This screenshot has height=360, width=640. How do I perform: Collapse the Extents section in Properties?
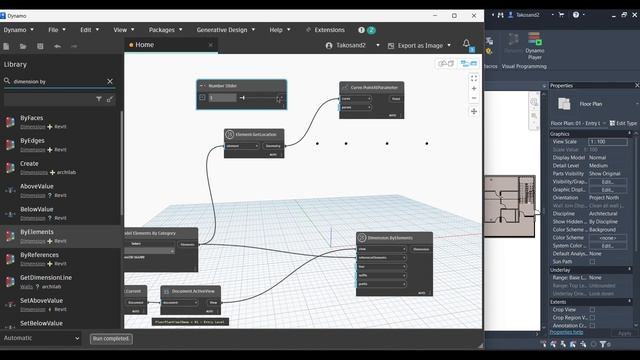[x=629, y=302]
